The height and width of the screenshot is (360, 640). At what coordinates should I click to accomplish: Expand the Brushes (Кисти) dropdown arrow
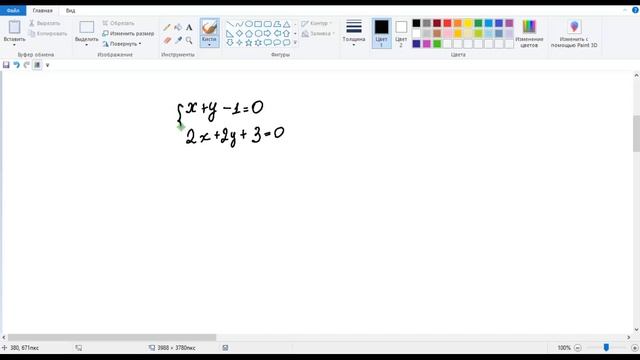click(209, 44)
